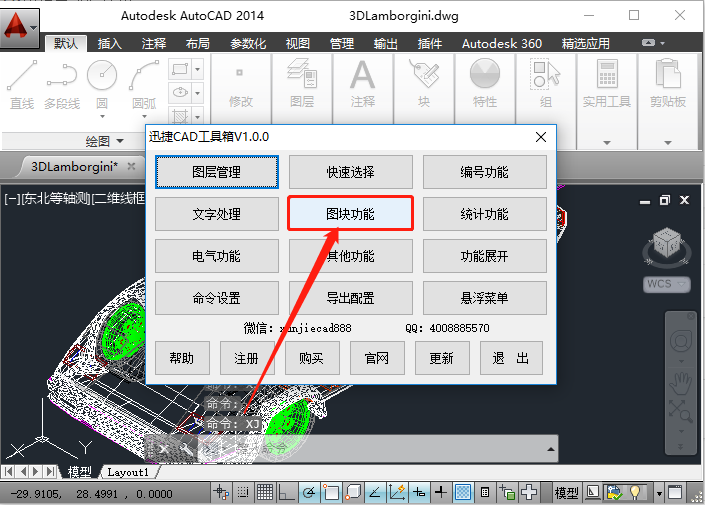Switch to the Layout1 tab
The height and width of the screenshot is (505, 705).
coord(128,472)
